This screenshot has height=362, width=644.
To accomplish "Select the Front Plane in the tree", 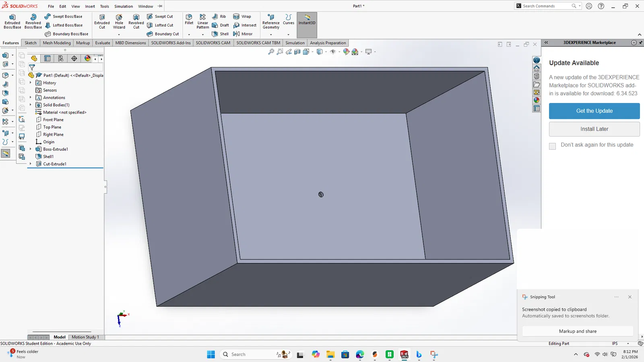I will (x=53, y=120).
